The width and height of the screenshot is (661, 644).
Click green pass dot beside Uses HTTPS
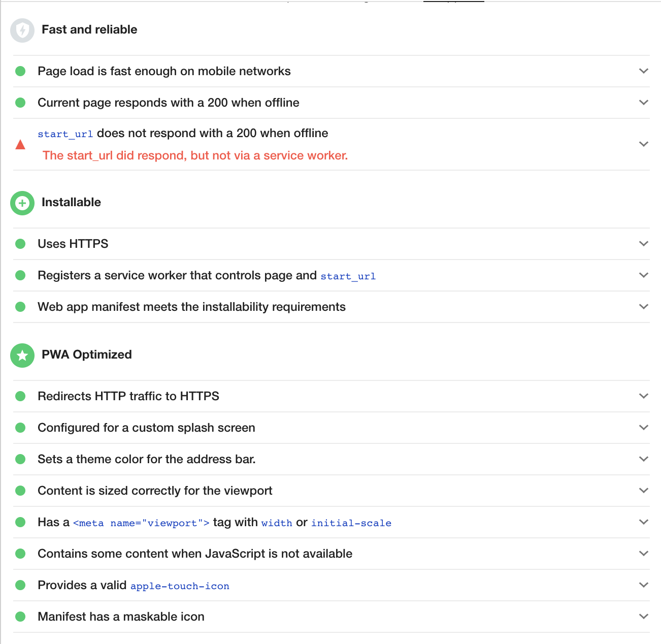pos(20,244)
